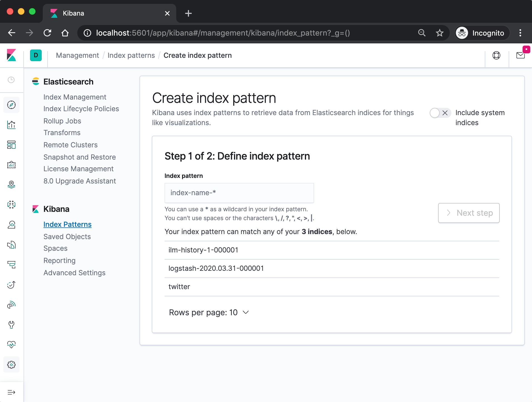Open License Management
Screen dimensions: 532x402
(x=78, y=169)
